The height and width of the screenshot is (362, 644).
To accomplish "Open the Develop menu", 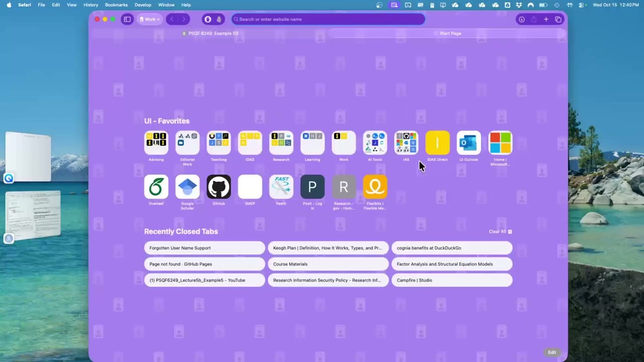I will tap(143, 5).
